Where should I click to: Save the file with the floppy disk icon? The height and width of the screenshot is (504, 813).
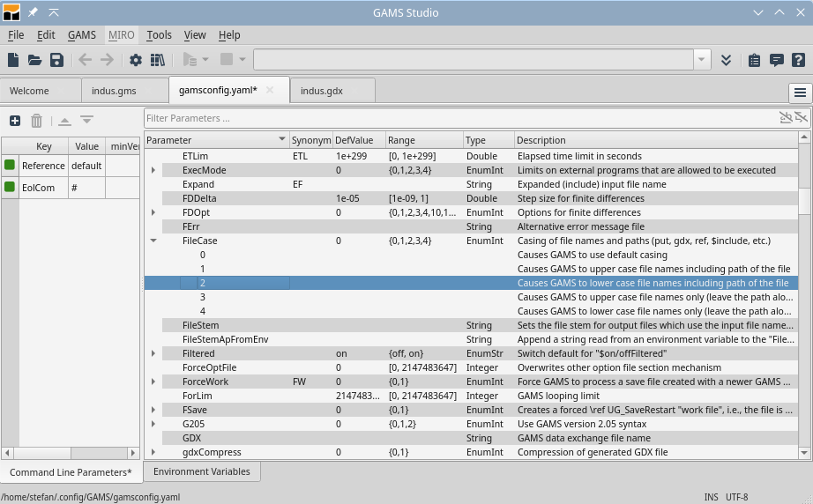pyautogui.click(x=56, y=60)
